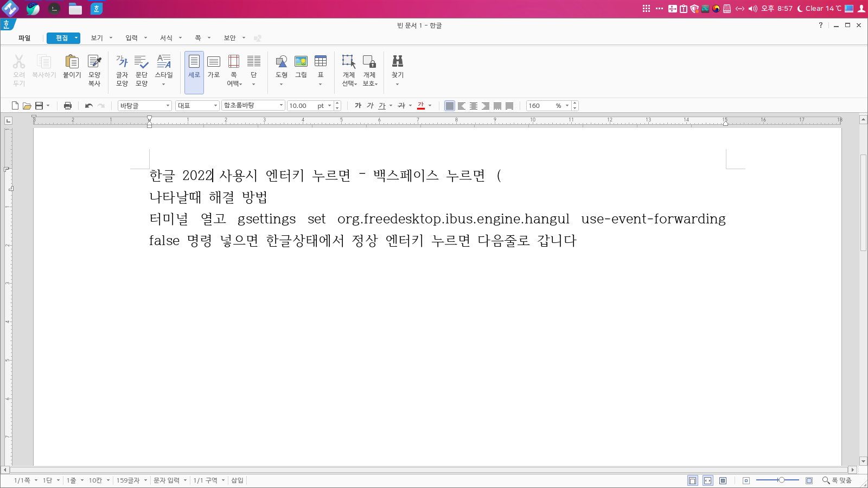The width and height of the screenshot is (868, 488).
Task: Click the Cut (오려두기) scissors icon
Action: [x=19, y=61]
